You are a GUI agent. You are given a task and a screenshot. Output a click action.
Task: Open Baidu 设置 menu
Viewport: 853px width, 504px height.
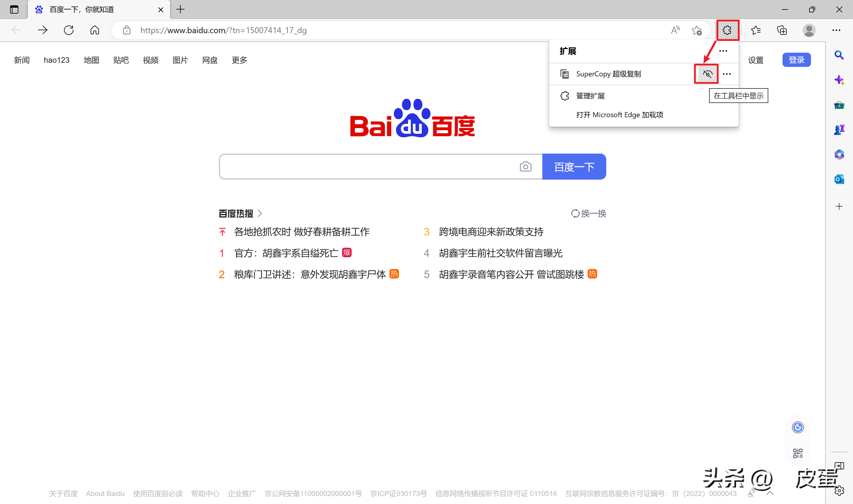point(756,60)
